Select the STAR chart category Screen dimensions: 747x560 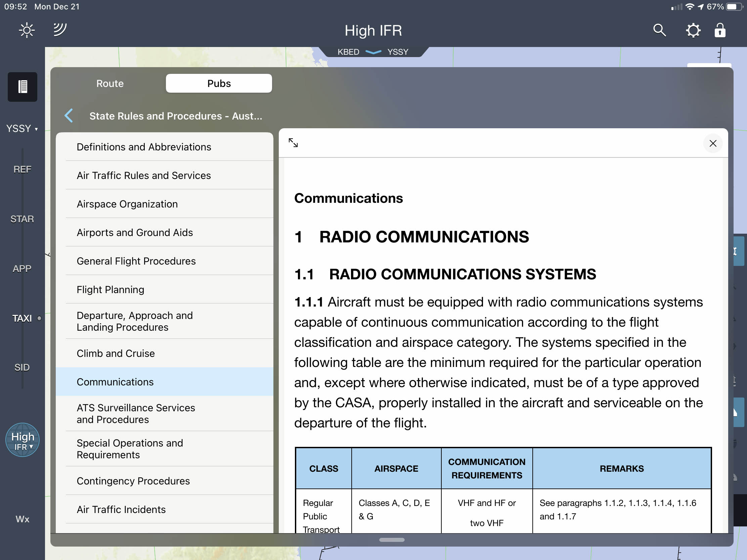[x=22, y=219]
